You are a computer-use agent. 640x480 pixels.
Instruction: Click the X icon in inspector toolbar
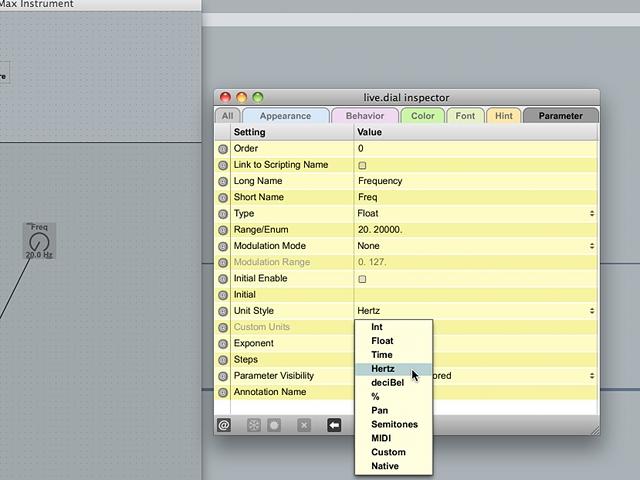tap(304, 425)
